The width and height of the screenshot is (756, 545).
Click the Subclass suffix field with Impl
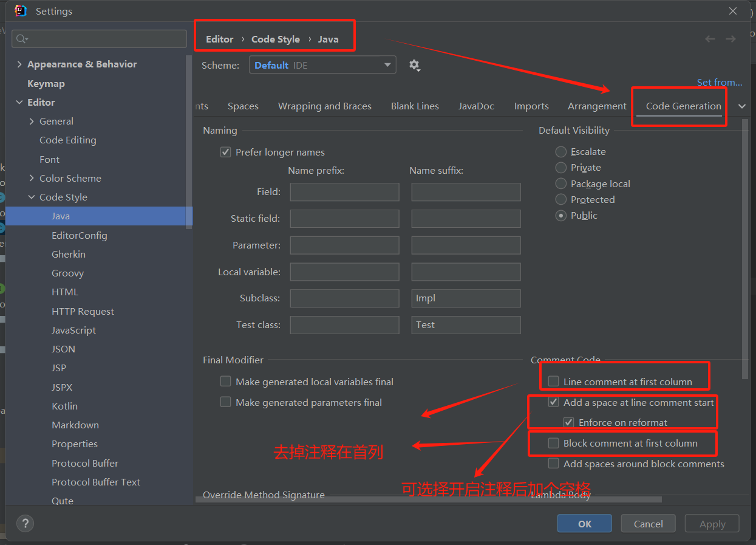pos(466,298)
